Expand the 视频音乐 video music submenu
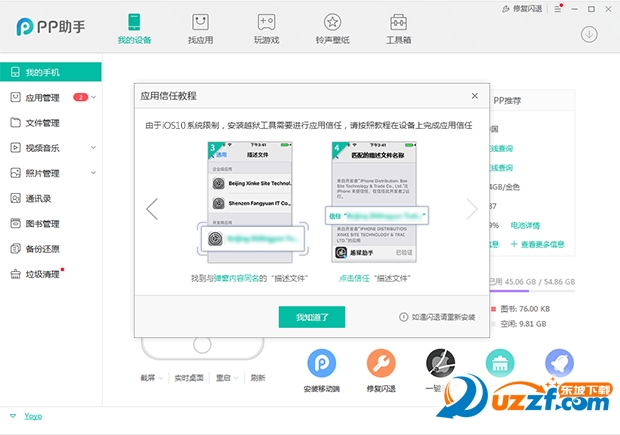620x435 pixels. click(x=95, y=148)
